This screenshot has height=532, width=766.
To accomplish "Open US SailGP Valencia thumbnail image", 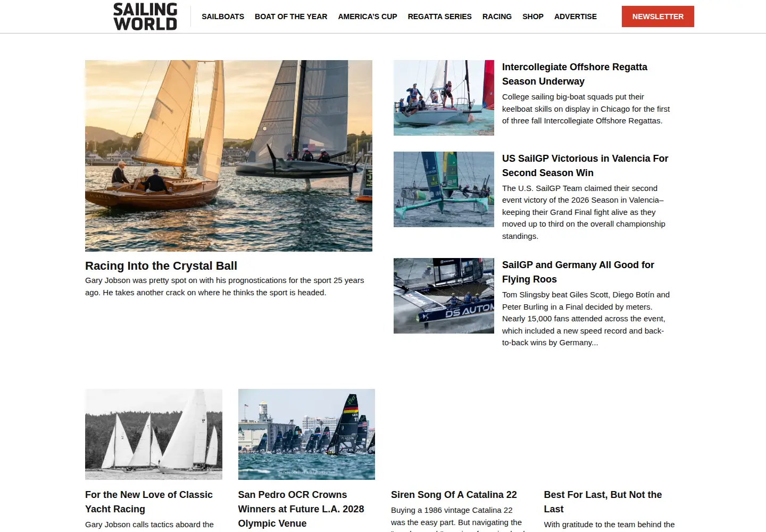I will click(444, 189).
